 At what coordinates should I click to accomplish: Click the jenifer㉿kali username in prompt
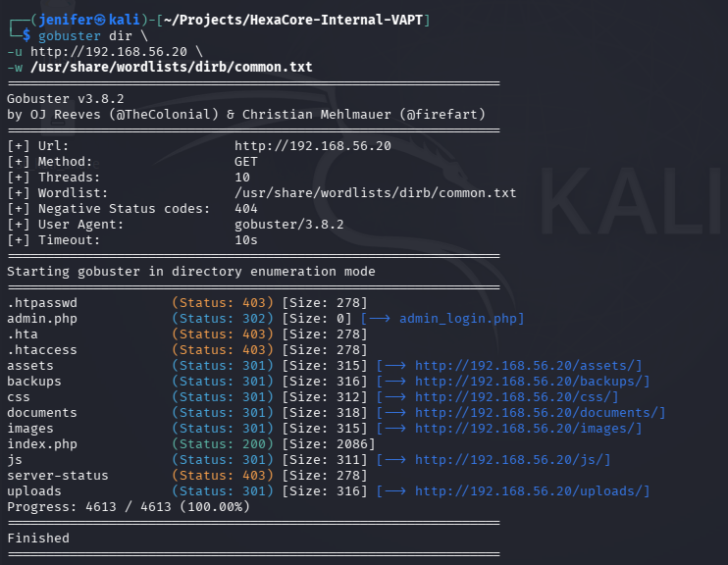pyautogui.click(x=89, y=20)
